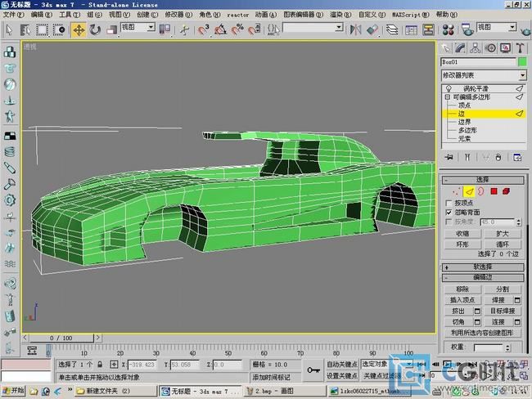Select the Vertex selection icon in 选择 rollout
Viewport: 532px width, 399px height.
(456, 191)
